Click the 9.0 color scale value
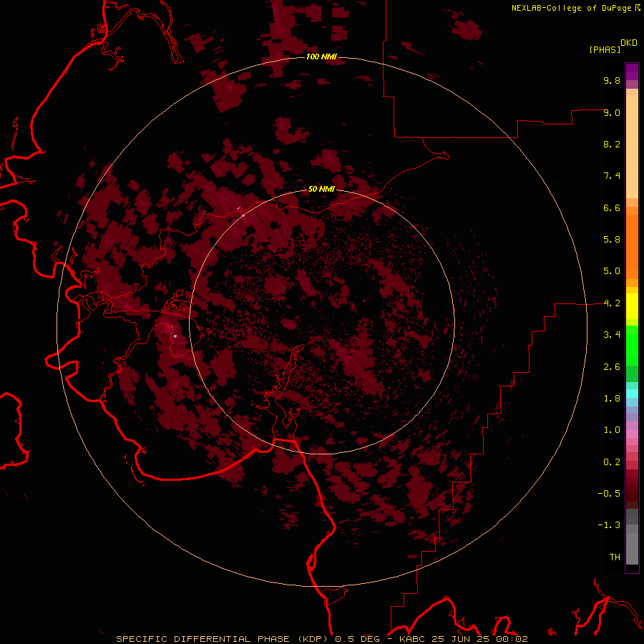644x644 pixels. tap(612, 112)
